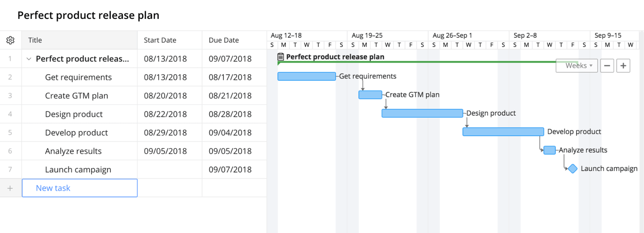Click the plus icon to add a new row
The width and height of the screenshot is (644, 233).
click(10, 188)
